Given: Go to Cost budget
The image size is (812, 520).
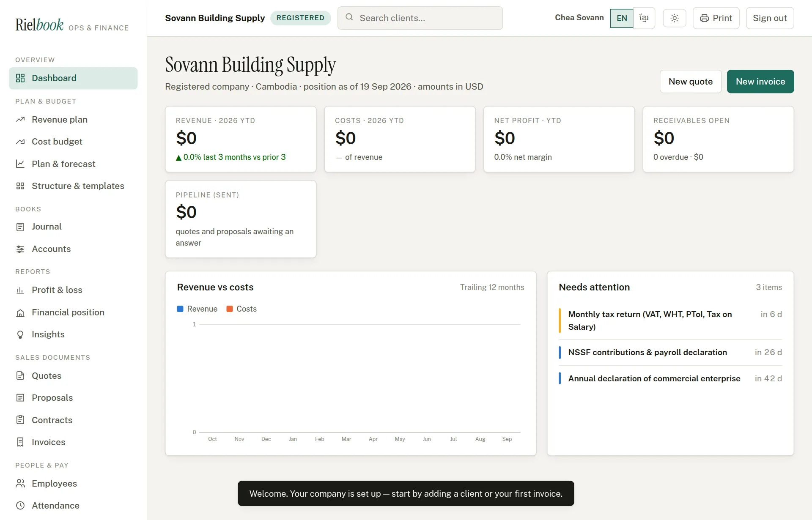Looking at the screenshot, I should [73, 142].
